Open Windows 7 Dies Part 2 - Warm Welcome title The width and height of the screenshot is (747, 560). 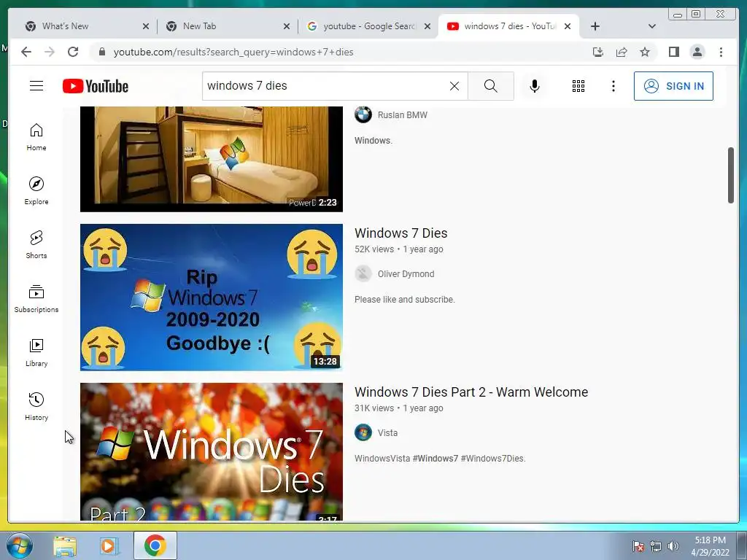coord(471,392)
